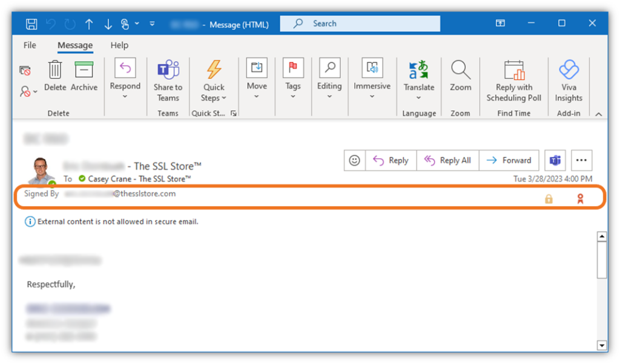Open Viva Insights add-in
Screen dimensions: 620x364
[569, 82]
